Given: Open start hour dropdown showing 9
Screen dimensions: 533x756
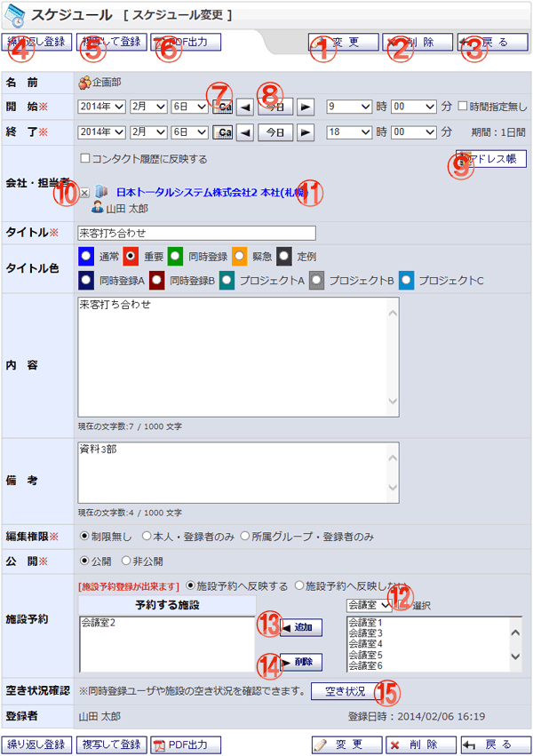Looking at the screenshot, I should (349, 107).
